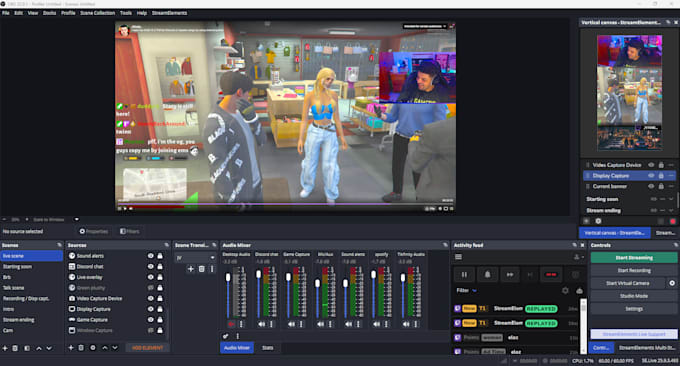Viewport: 680px width, 366px height.
Task: Open StreamElements Live Support
Action: (x=634, y=334)
